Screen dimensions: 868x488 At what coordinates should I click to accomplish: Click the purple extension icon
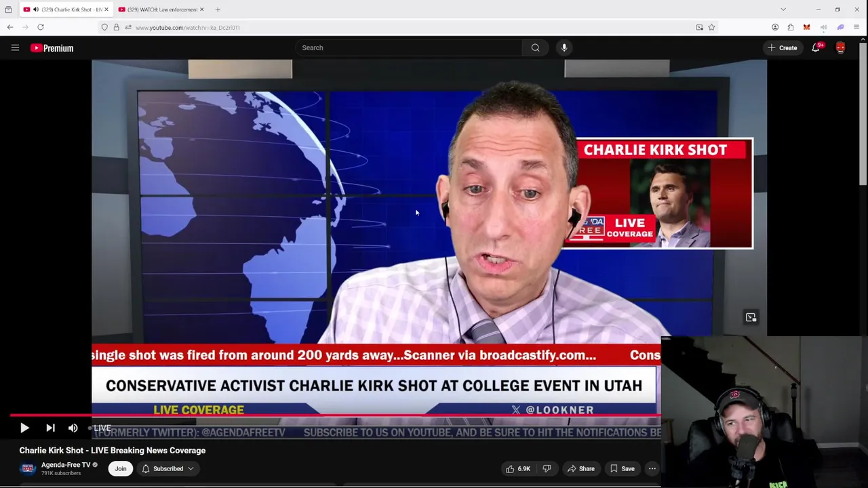(x=841, y=27)
